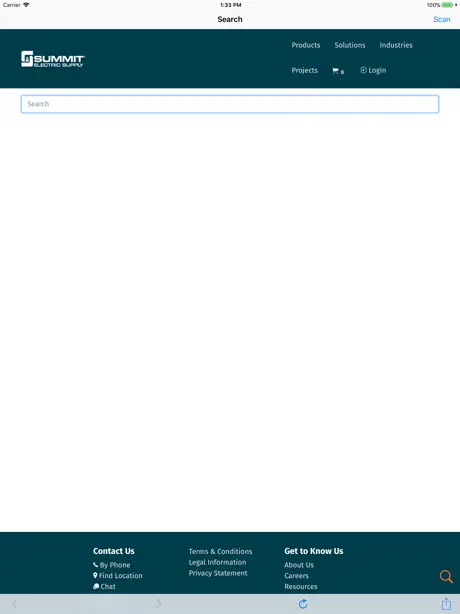
Task: Open By Phone contact link
Action: 112,565
